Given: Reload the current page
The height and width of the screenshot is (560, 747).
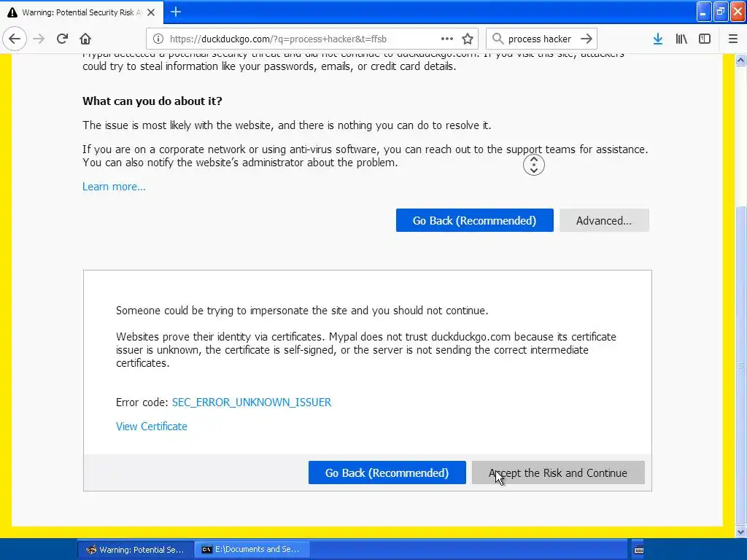Looking at the screenshot, I should click(62, 39).
